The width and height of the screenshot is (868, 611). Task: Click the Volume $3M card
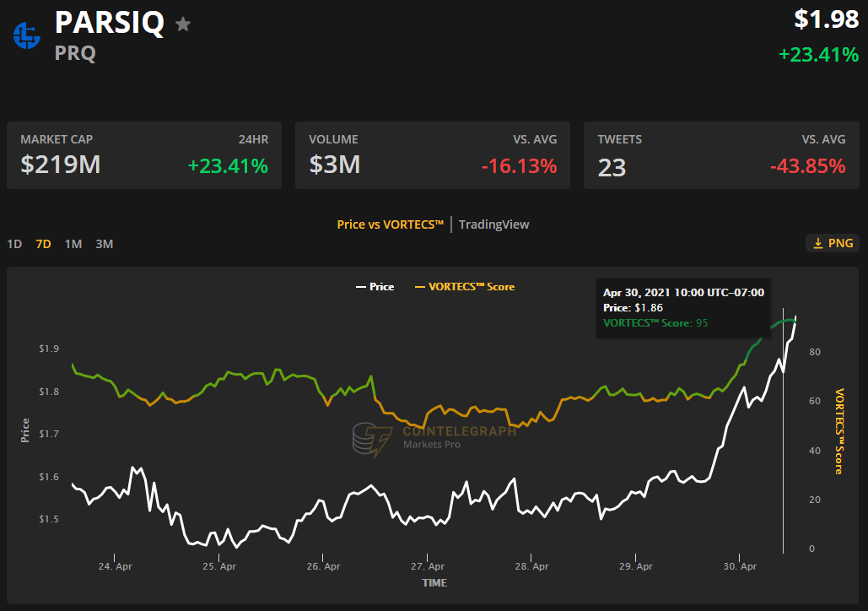coord(432,155)
